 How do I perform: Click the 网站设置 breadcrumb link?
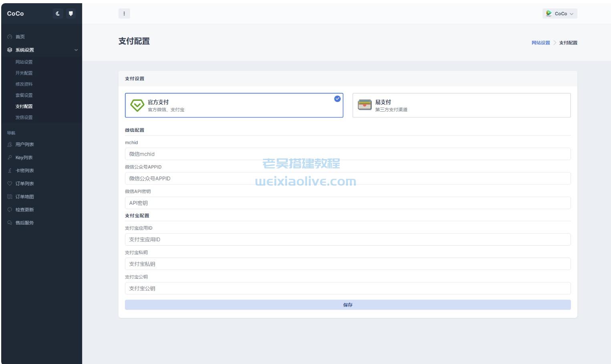tap(541, 43)
